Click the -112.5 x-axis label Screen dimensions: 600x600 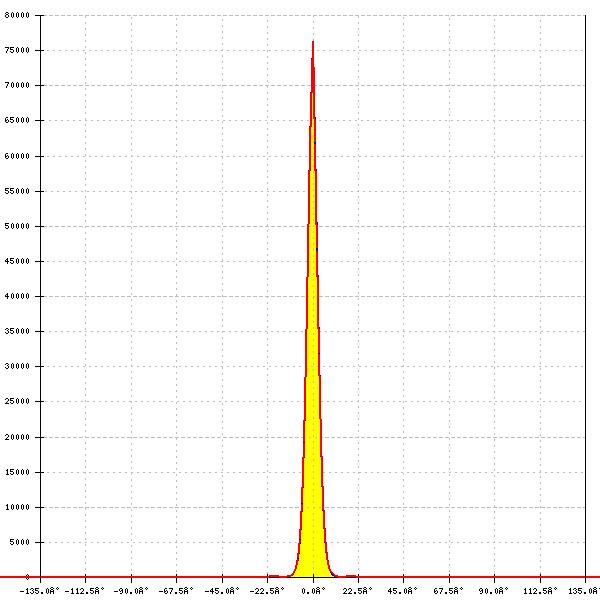[x=85, y=591]
